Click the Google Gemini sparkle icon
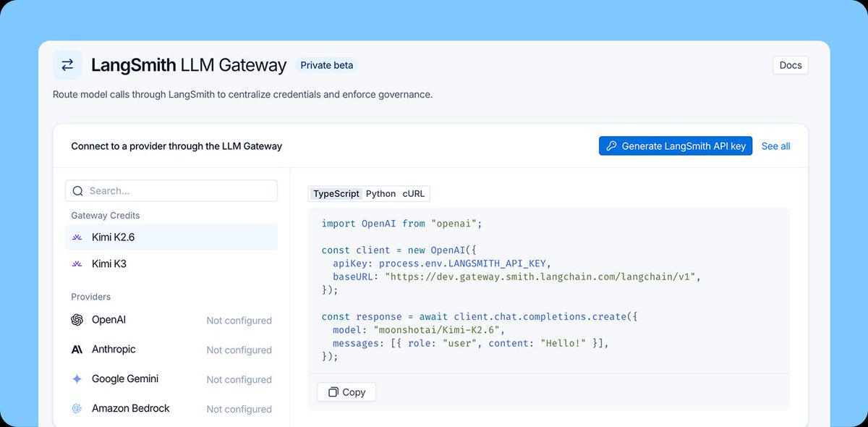This screenshot has width=868, height=427. [77, 379]
